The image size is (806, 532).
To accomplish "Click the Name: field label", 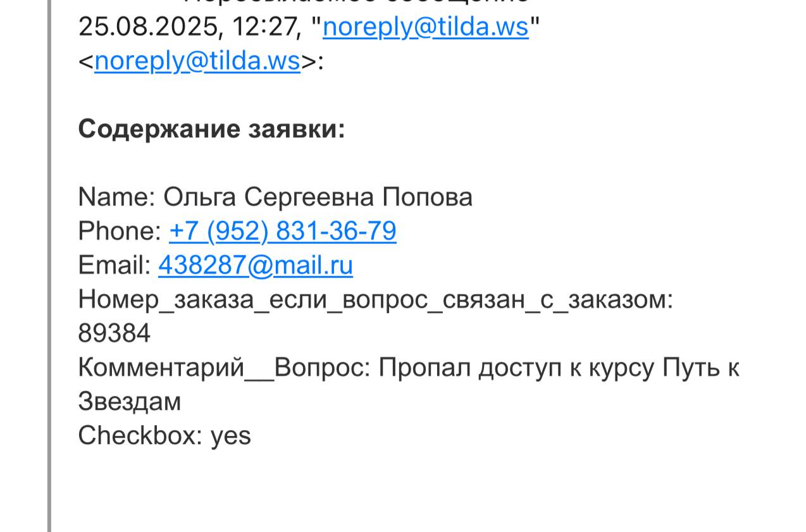I will 116,197.
